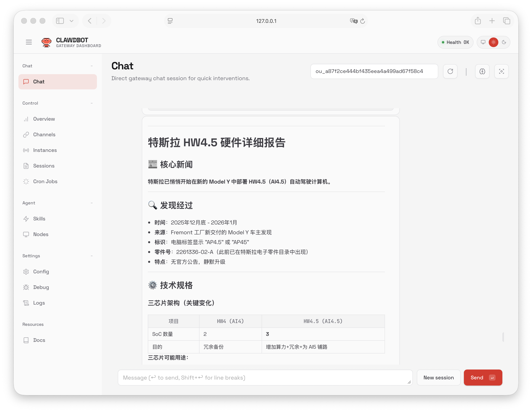Viewport: 532px width, 412px height.
Task: Click the message input field
Action: (x=265, y=377)
